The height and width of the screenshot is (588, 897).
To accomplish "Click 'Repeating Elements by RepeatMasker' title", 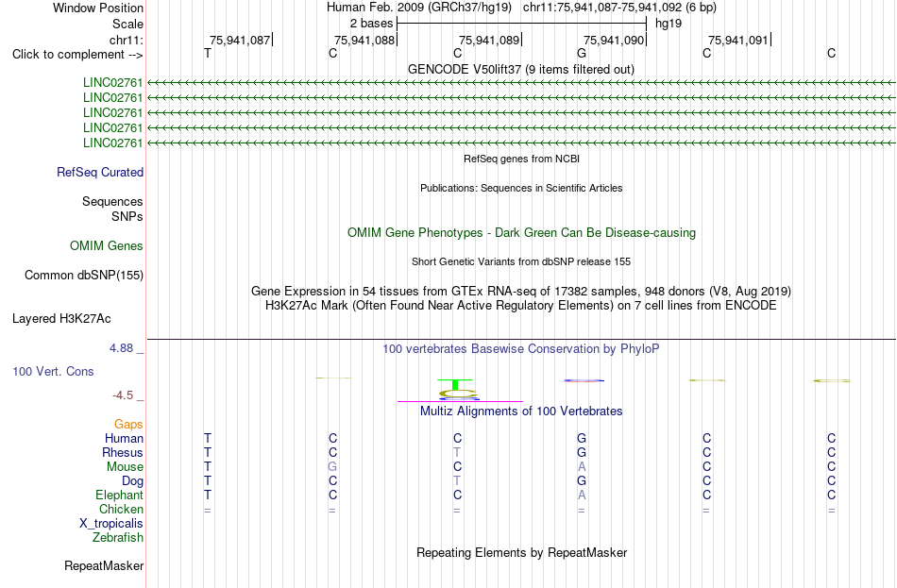I will 522,552.
